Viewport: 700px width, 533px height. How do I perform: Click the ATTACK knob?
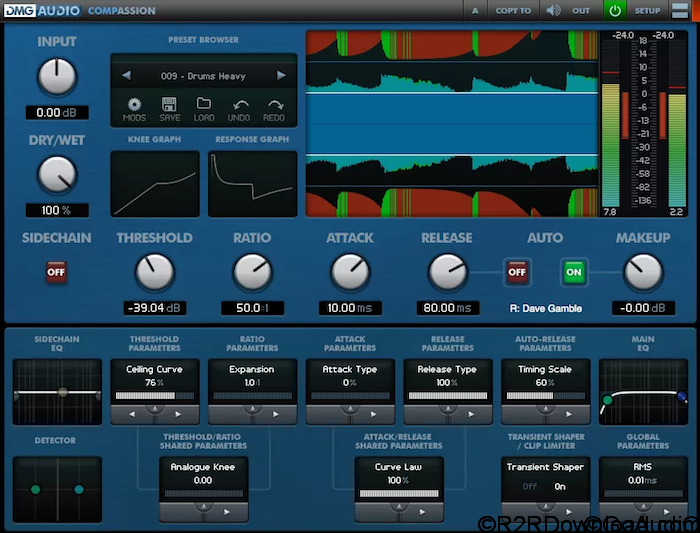350,272
